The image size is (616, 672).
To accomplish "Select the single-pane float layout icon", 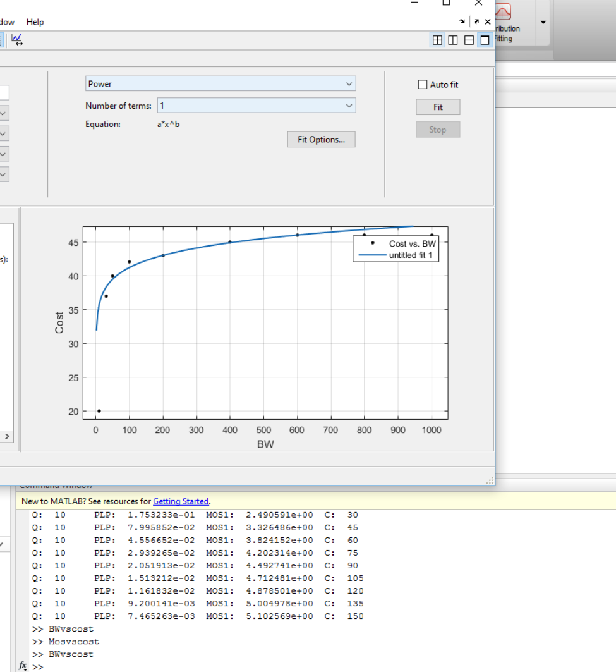I will click(x=485, y=40).
